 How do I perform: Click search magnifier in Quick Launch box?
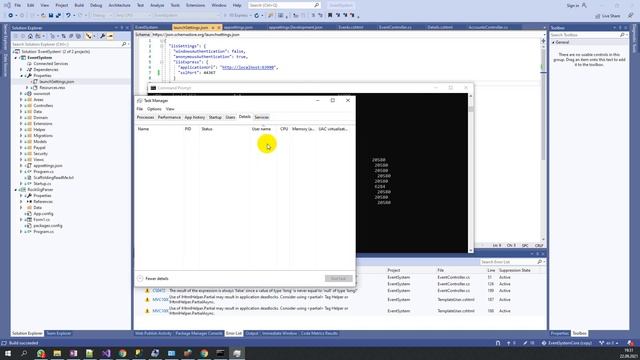click(x=316, y=5)
